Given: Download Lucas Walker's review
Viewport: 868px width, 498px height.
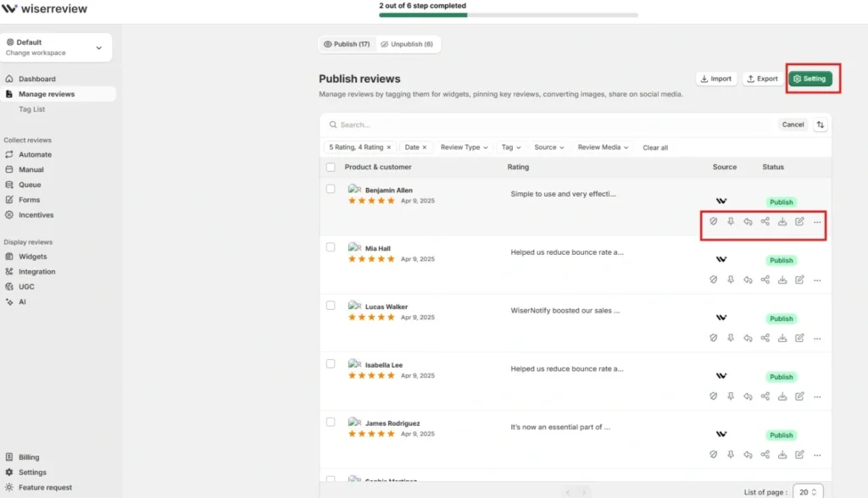Looking at the screenshot, I should (x=782, y=338).
